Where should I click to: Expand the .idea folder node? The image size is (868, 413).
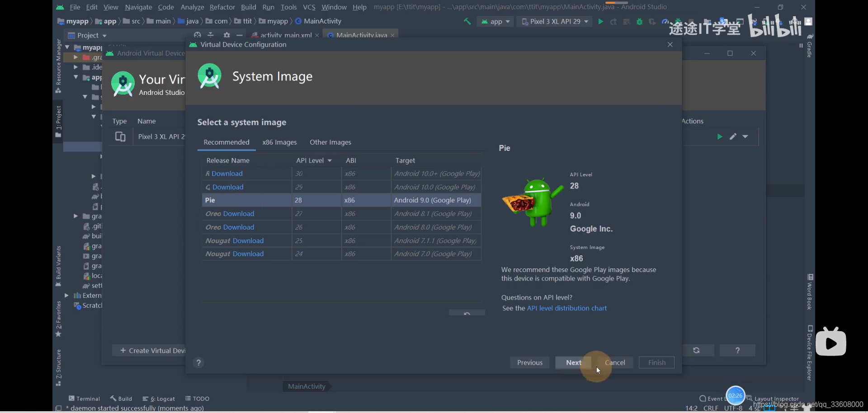pyautogui.click(x=75, y=67)
